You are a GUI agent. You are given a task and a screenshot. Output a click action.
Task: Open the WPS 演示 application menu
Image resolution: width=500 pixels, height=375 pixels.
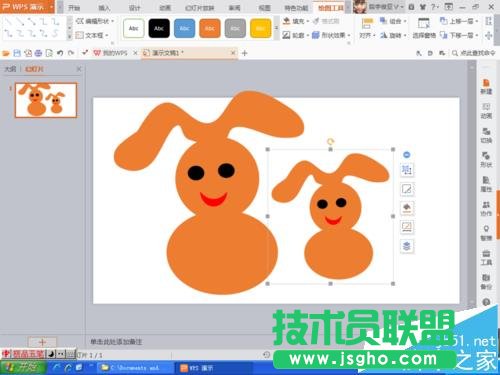click(27, 7)
